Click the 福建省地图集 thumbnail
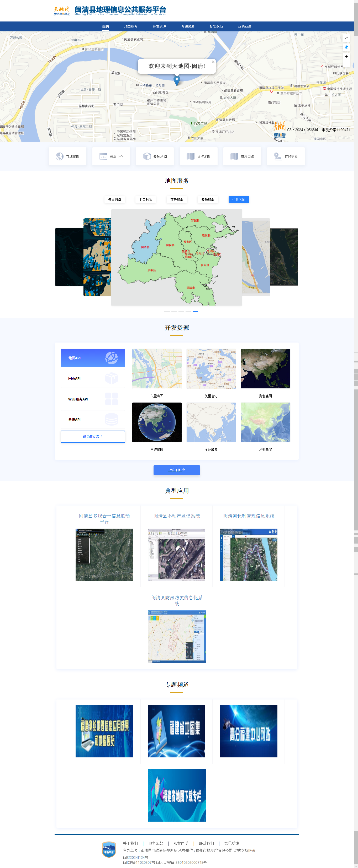This screenshot has height=868, width=358. pyautogui.click(x=176, y=731)
